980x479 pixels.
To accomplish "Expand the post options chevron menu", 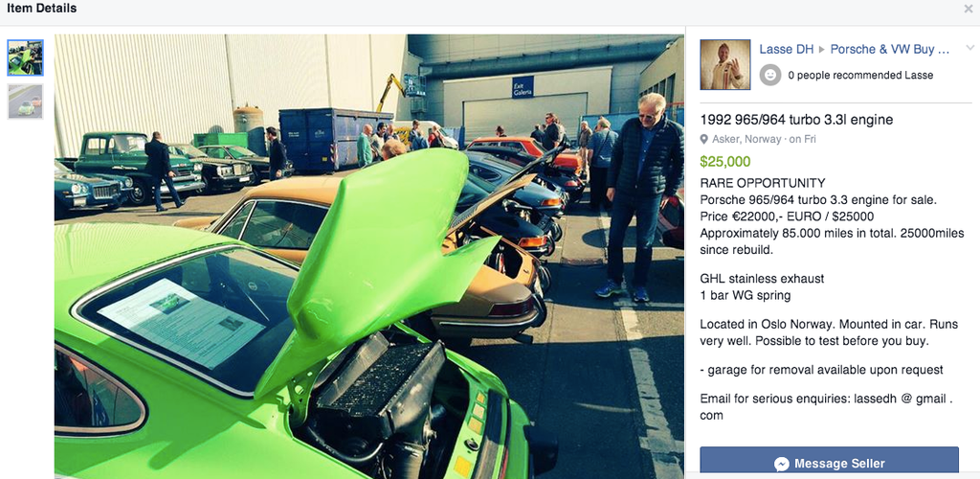I will (970, 48).
